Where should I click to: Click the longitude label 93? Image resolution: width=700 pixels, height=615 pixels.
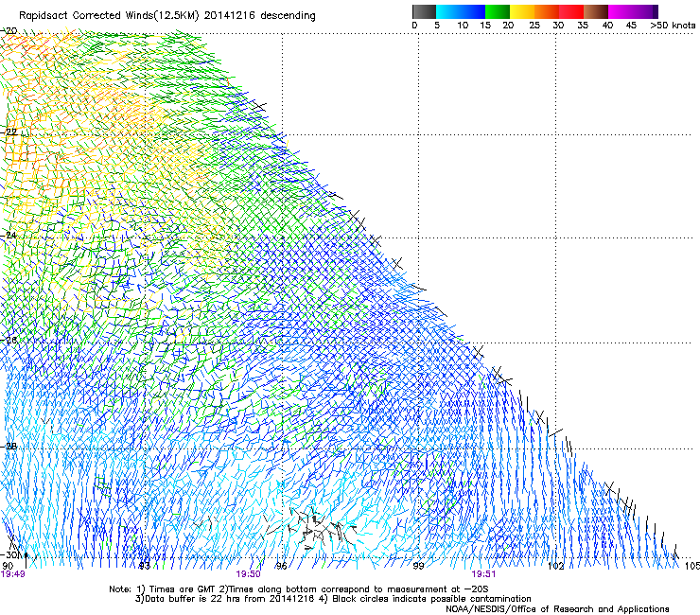coord(144,566)
